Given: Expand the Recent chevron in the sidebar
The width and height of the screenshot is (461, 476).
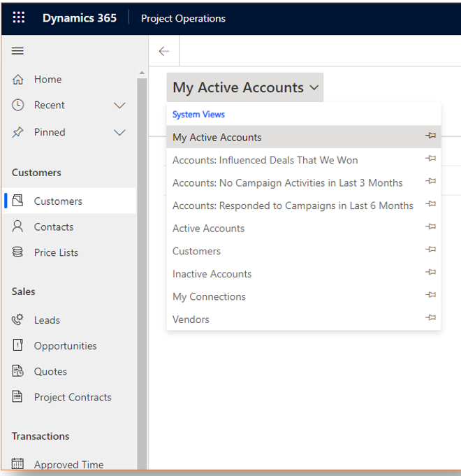Looking at the screenshot, I should tap(119, 106).
